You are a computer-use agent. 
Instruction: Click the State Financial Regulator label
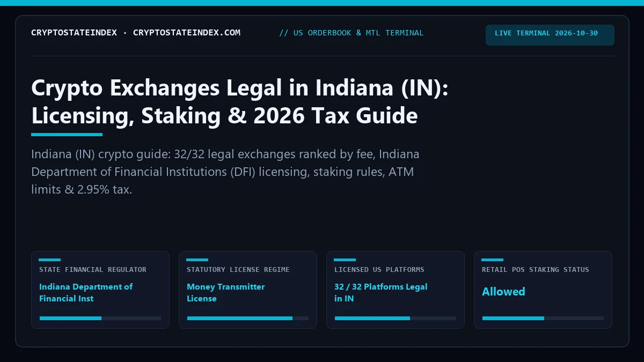coord(93,270)
